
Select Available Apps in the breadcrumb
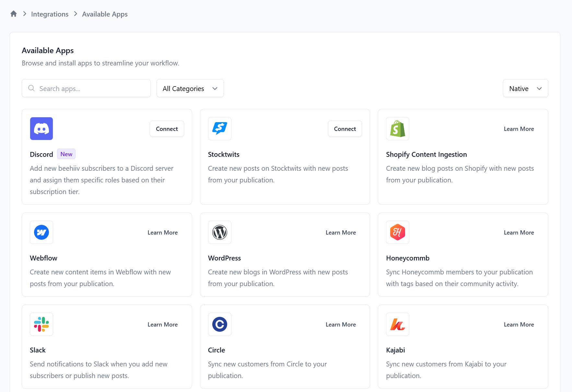[105, 14]
